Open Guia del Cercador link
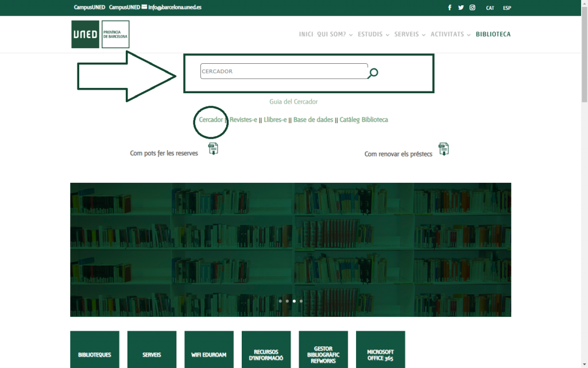588x368 pixels. click(x=293, y=102)
